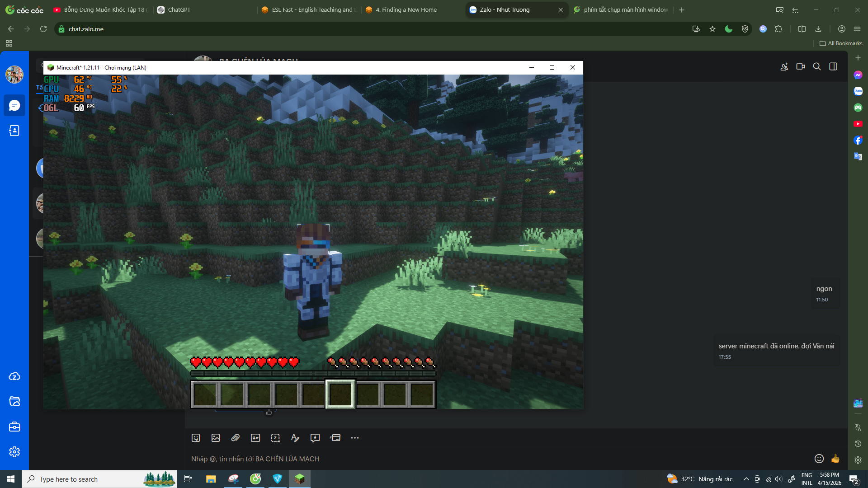Open the All Bookmarks folder
868x488 pixels.
click(841, 43)
